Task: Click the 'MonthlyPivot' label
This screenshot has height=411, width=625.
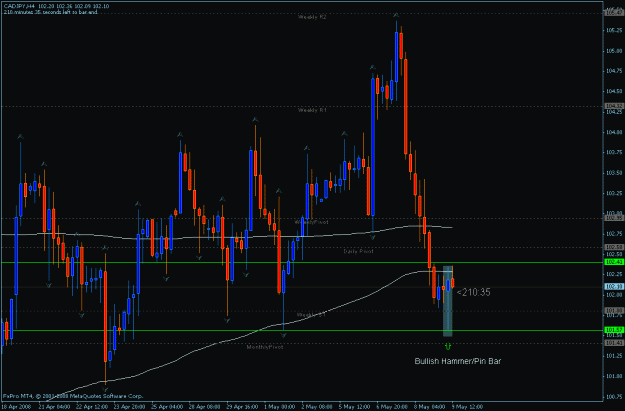Action: pyautogui.click(x=265, y=347)
